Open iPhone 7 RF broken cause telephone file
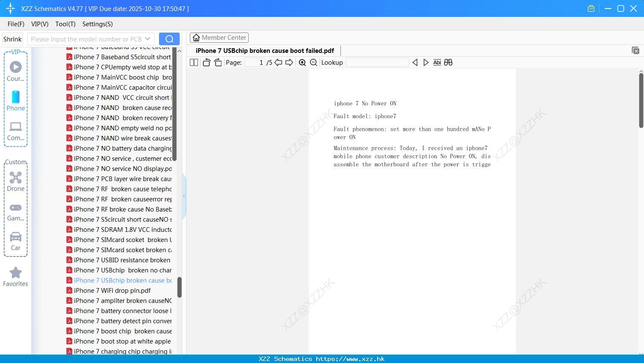Screen dimensions: 644x363 119,189
